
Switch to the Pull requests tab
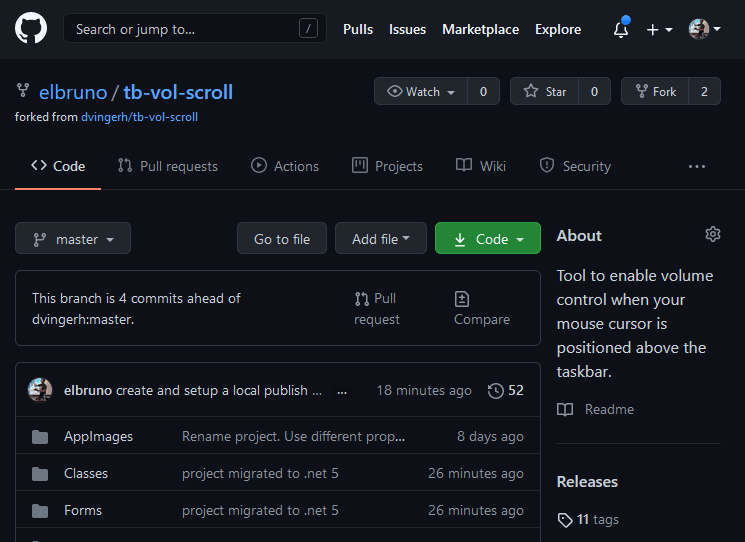pyautogui.click(x=167, y=166)
